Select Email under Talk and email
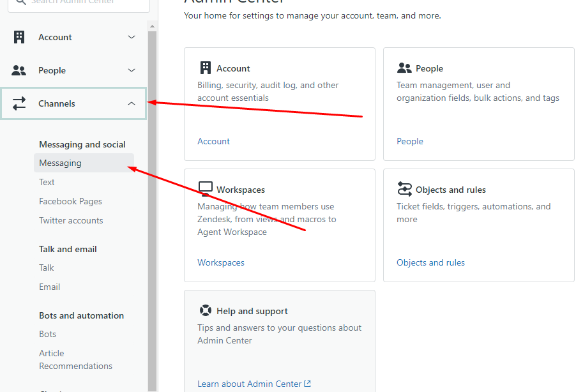 (x=49, y=287)
